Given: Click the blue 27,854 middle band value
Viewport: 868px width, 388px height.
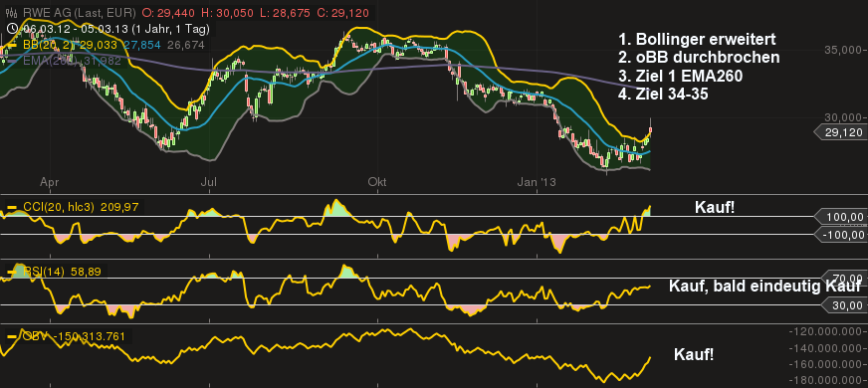Looking at the screenshot, I should click(141, 45).
